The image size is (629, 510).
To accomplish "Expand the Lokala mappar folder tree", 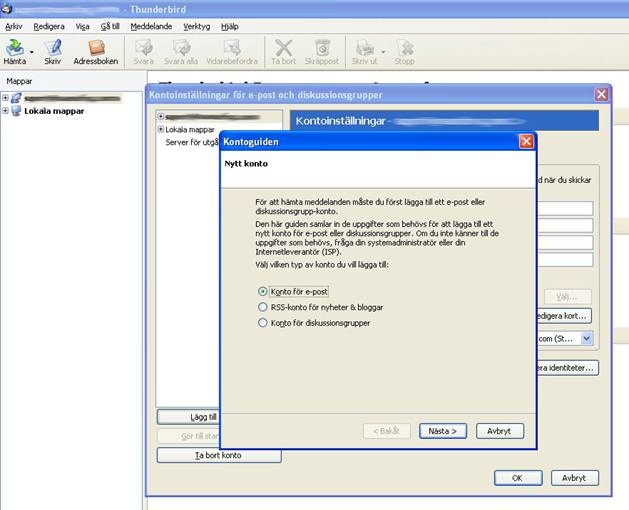I will [x=5, y=111].
